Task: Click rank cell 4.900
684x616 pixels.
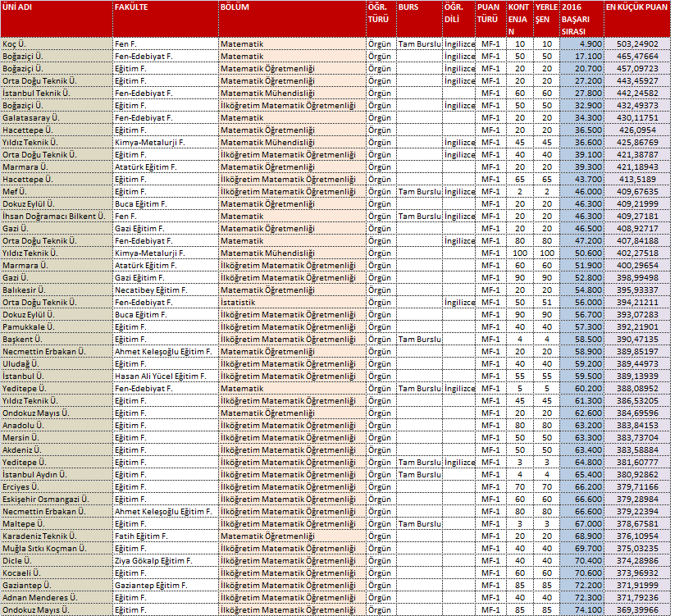Action: click(582, 43)
